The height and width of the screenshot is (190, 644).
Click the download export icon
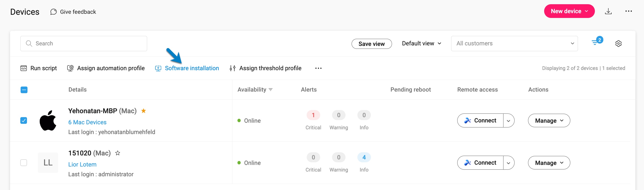(608, 11)
